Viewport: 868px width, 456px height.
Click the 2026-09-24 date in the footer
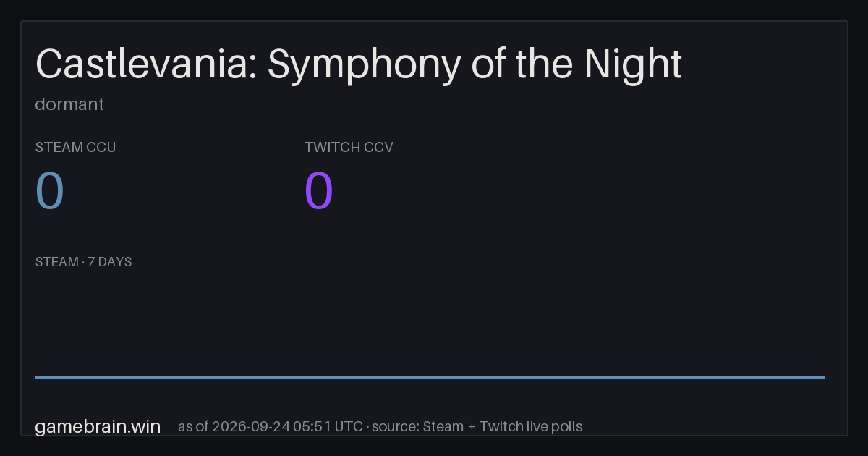[252, 426]
